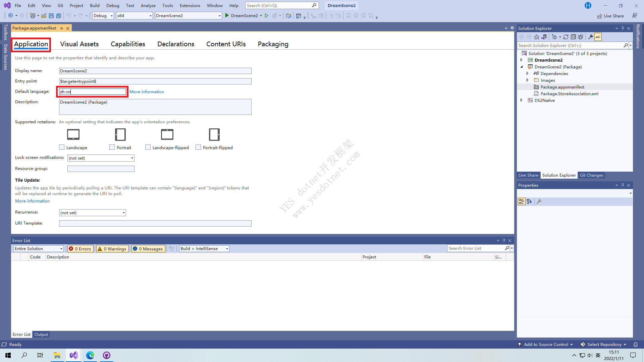Screen dimensions: 644x362
Task: Check the Landscape-flipped checkbox
Action: click(148, 147)
